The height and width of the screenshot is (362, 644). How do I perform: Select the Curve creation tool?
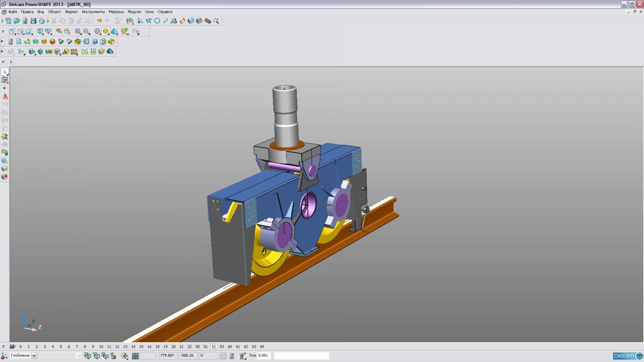(x=165, y=21)
